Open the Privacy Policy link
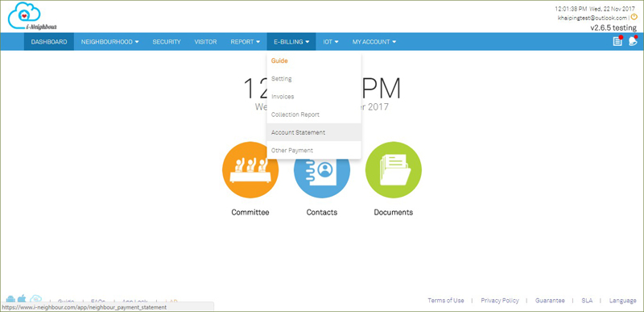Viewport: 644px width, 312px height. point(500,301)
